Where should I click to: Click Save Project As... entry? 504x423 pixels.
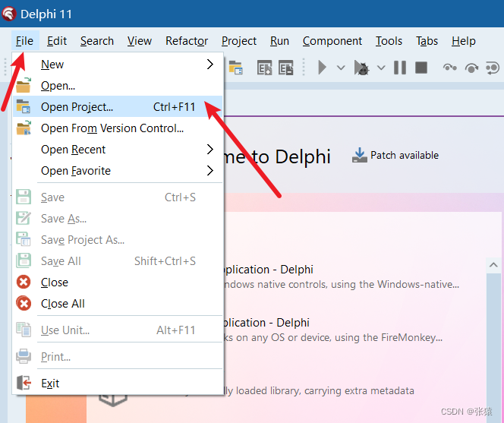click(x=118, y=240)
